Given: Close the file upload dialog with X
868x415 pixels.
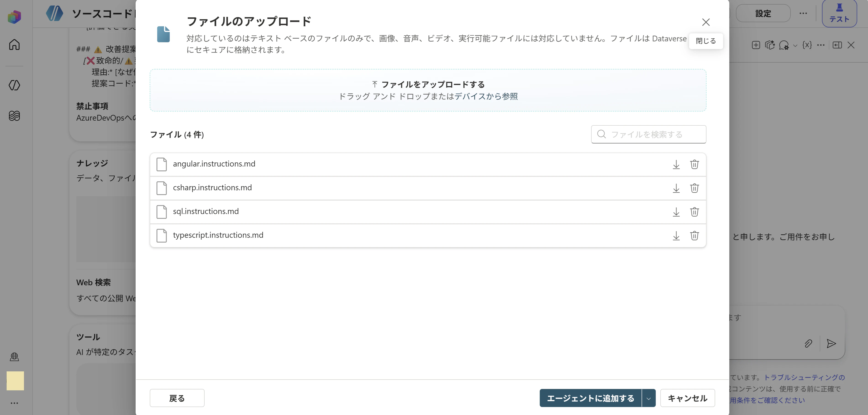Looking at the screenshot, I should (x=706, y=22).
